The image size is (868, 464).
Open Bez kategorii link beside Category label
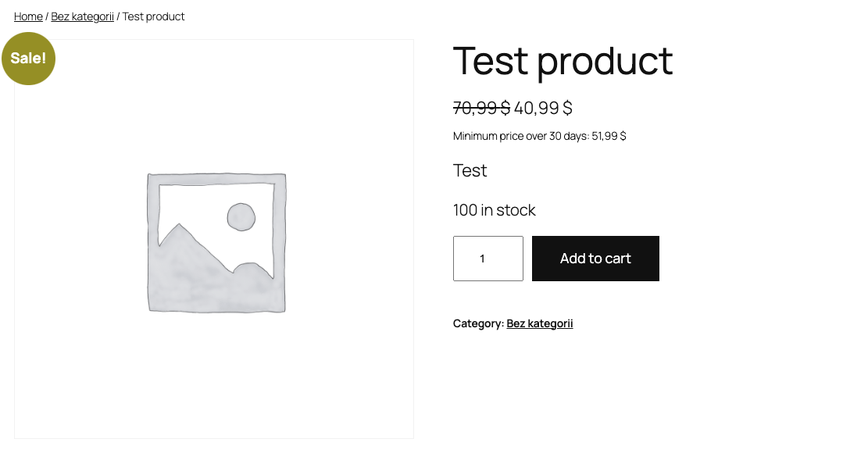(x=540, y=323)
